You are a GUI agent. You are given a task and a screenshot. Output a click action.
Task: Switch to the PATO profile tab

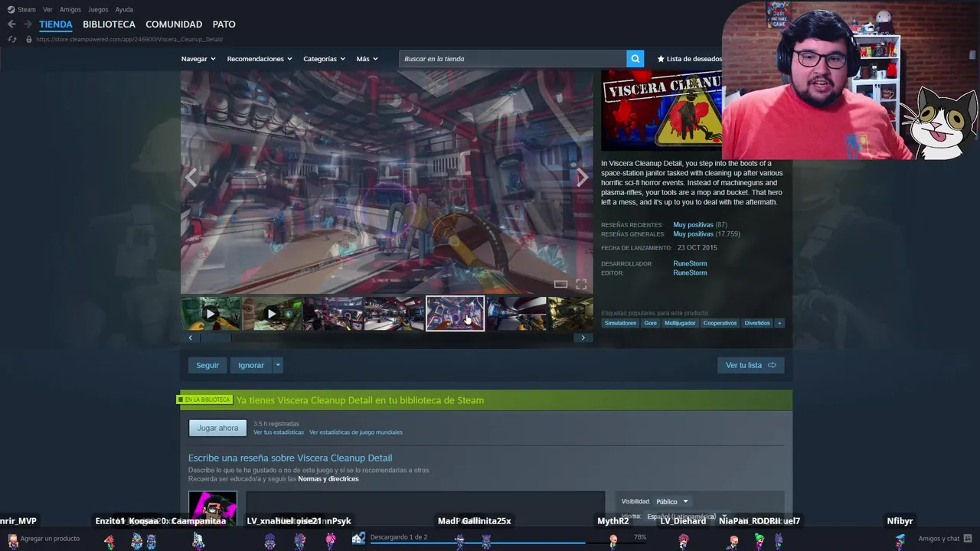coord(224,24)
